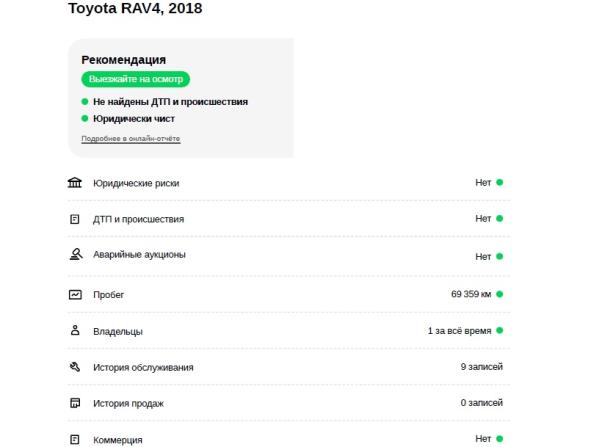Open the Подробнее в онлайн-отчёте link
Screen dimensions: 591x447
(131, 139)
